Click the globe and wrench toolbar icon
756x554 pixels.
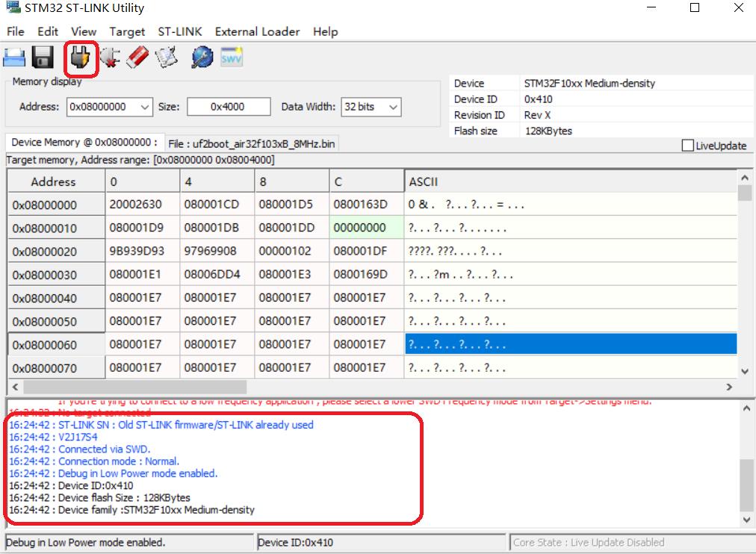coord(202,58)
